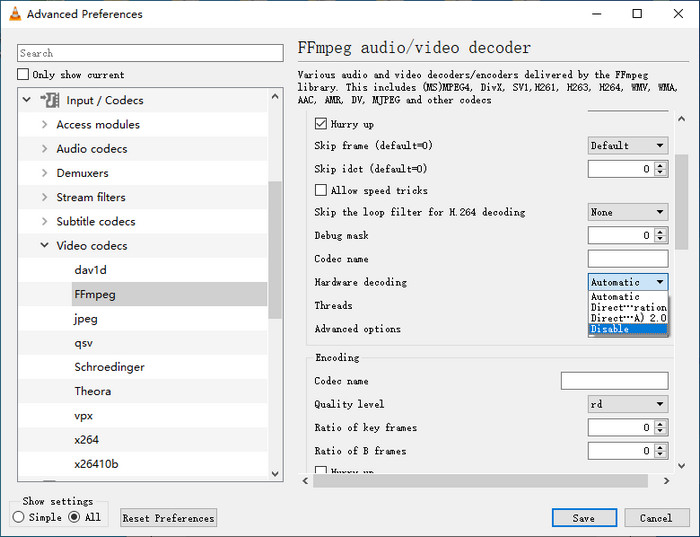Maximize the Advanced Preferences window
The height and width of the screenshot is (537, 700).
point(637,14)
